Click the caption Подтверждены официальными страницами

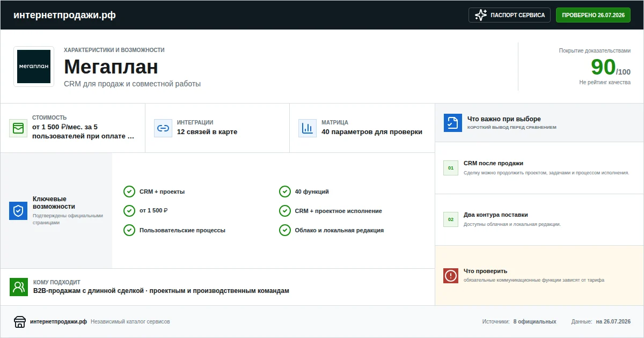[x=68, y=219]
